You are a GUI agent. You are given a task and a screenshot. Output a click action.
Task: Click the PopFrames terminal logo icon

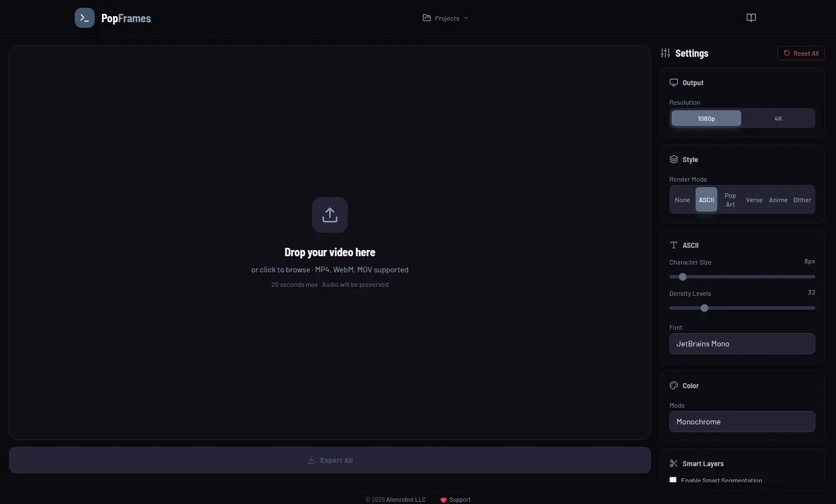pos(85,18)
